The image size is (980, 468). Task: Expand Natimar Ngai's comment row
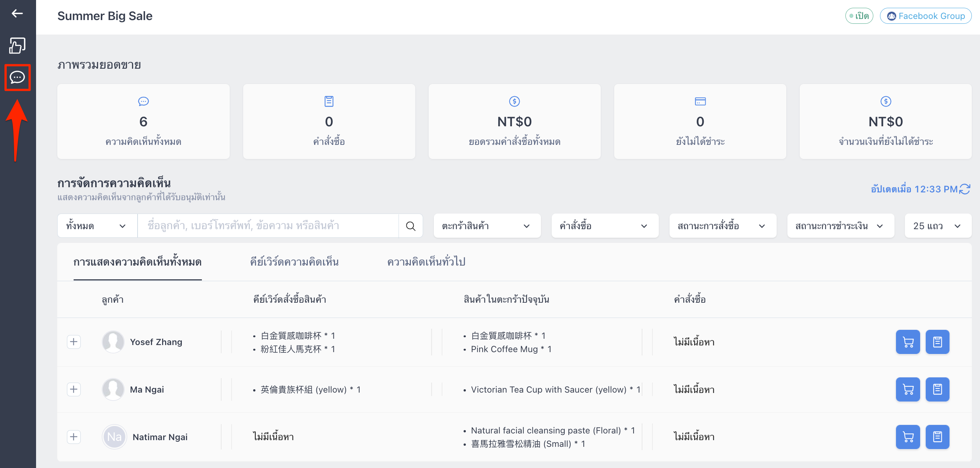[74, 437]
